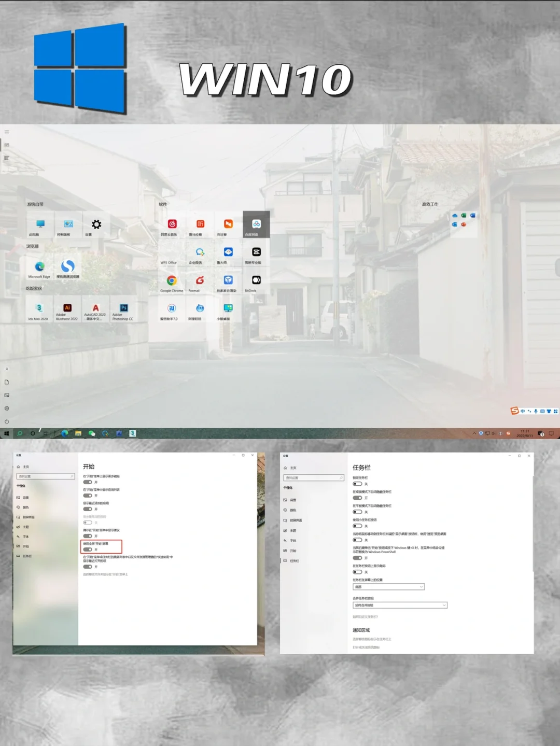This screenshot has height=746, width=560.
Task: Launch the Sogou browser (搜狗高速浏览器) tile
Action: pyautogui.click(x=68, y=267)
